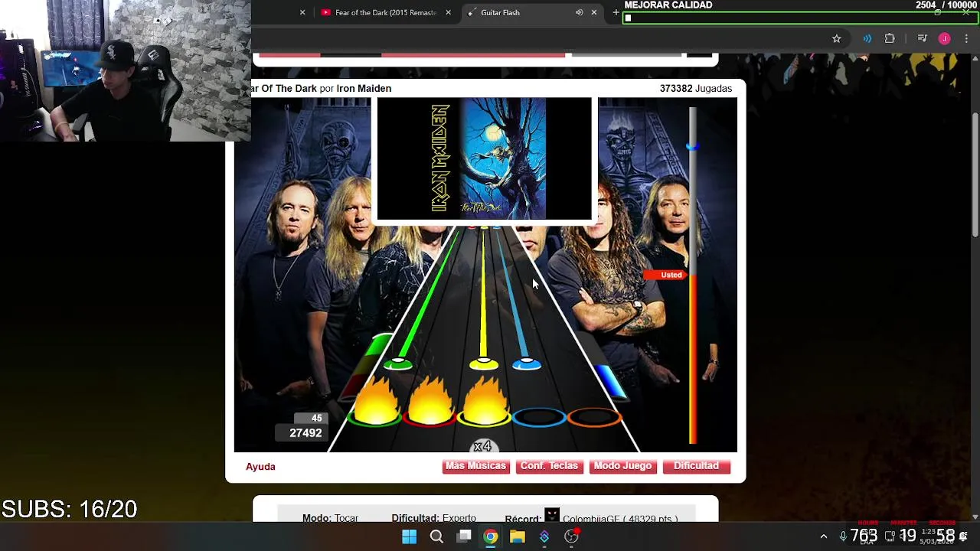Click the Dificultad button
Screen dimensions: 980x551
click(x=696, y=466)
